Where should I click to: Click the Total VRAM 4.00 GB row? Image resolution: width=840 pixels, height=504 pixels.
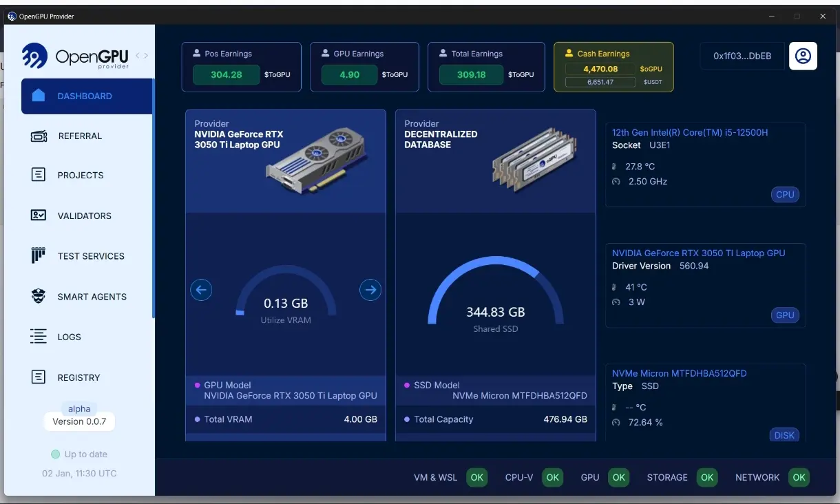click(x=286, y=419)
